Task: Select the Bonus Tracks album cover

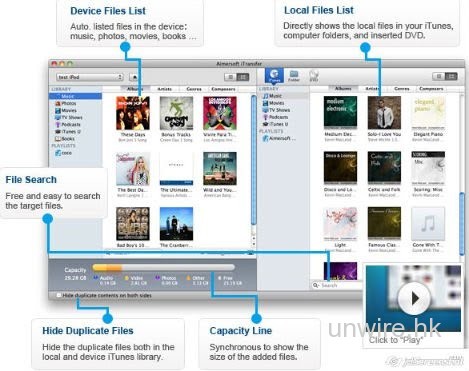Action: [176, 113]
